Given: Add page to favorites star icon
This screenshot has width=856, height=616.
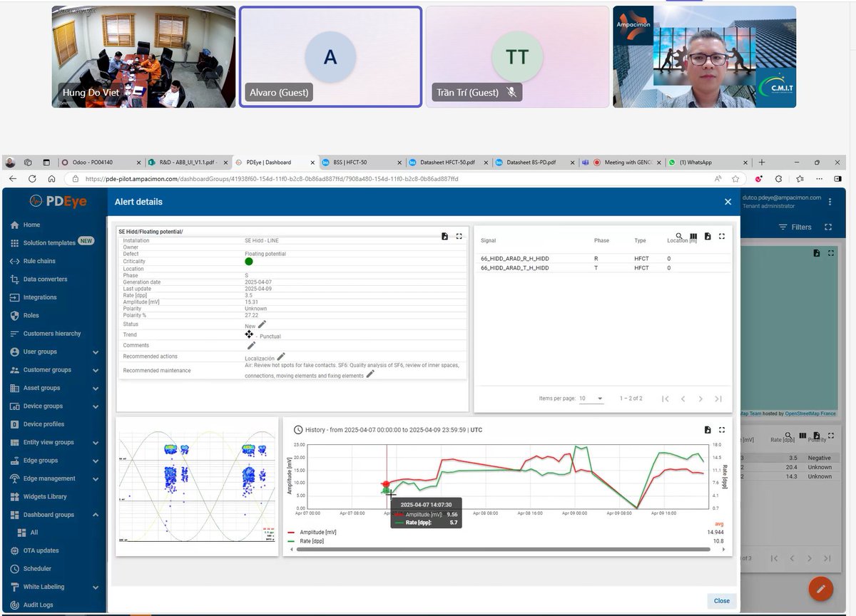Looking at the screenshot, I should tap(736, 179).
